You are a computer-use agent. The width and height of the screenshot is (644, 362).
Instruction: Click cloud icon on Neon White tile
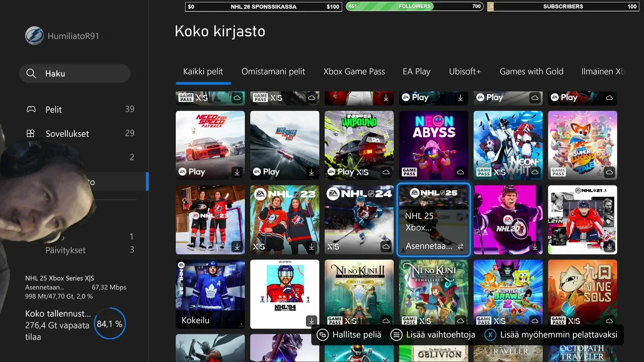point(535,172)
